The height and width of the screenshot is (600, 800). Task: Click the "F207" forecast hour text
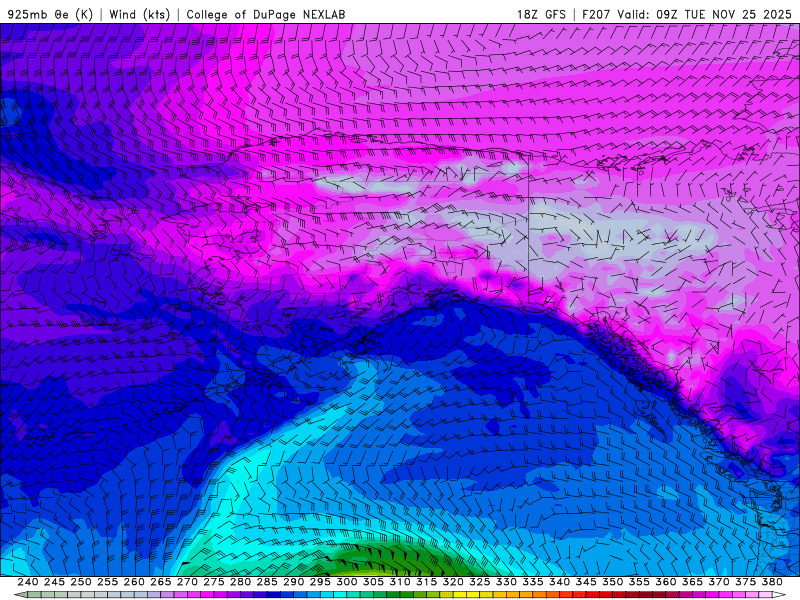[x=596, y=14]
